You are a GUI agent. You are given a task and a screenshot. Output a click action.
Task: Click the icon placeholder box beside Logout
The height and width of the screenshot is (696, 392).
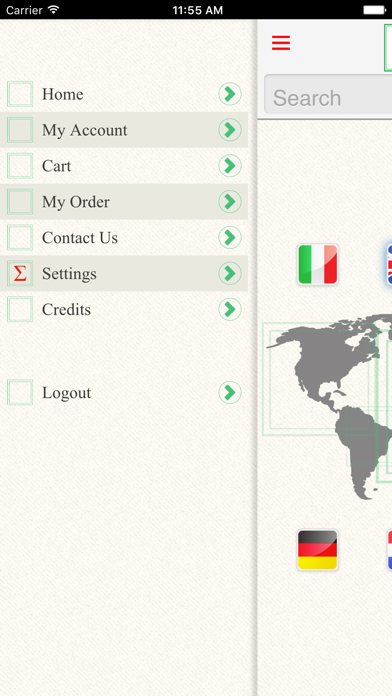20,393
